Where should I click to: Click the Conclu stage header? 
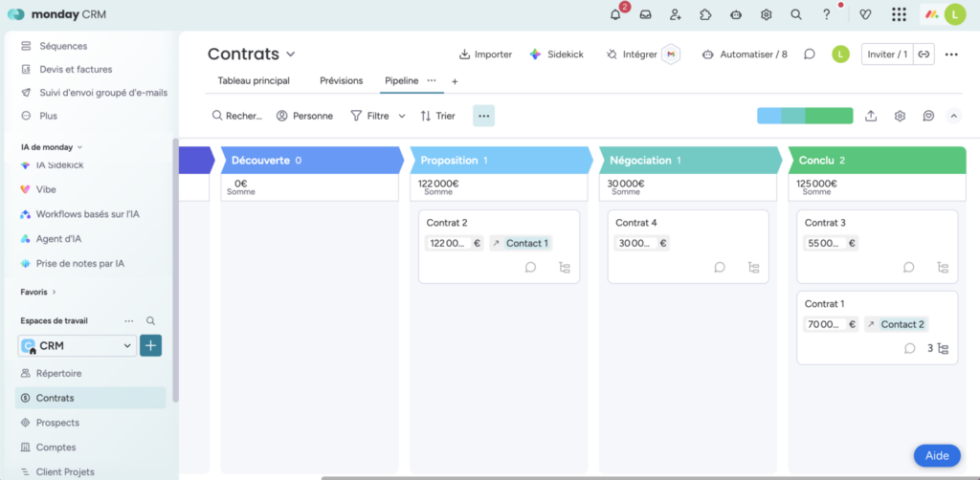(x=877, y=161)
